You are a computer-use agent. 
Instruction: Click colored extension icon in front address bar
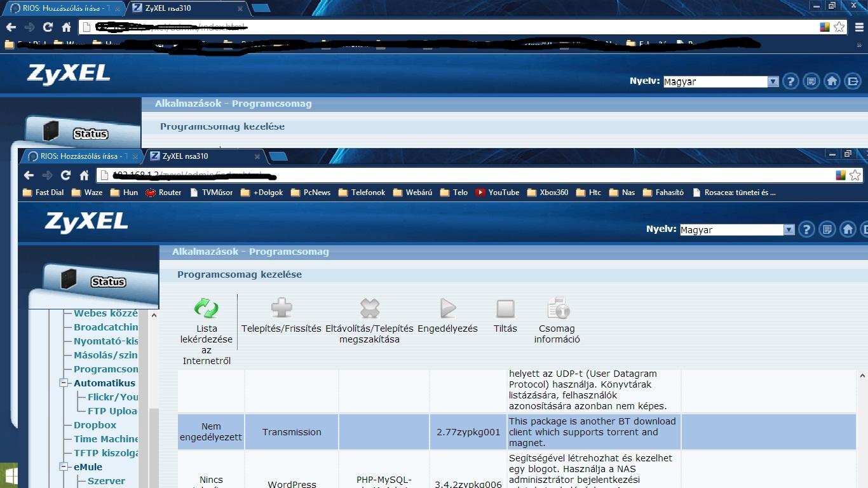(841, 175)
